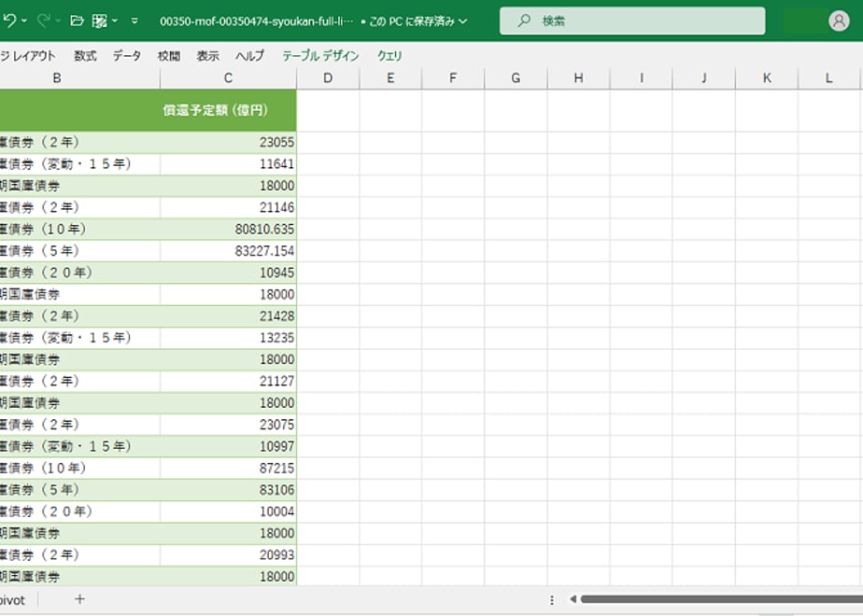
Task: Select the cell containing 80810.635
Action: (229, 230)
